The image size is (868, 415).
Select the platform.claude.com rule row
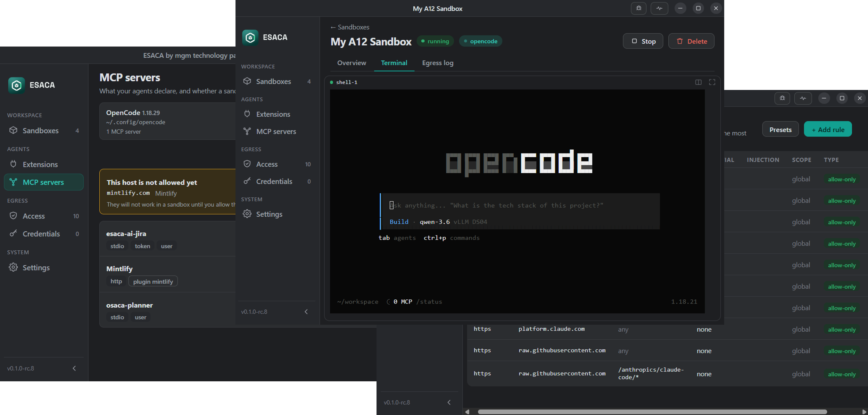click(667, 329)
